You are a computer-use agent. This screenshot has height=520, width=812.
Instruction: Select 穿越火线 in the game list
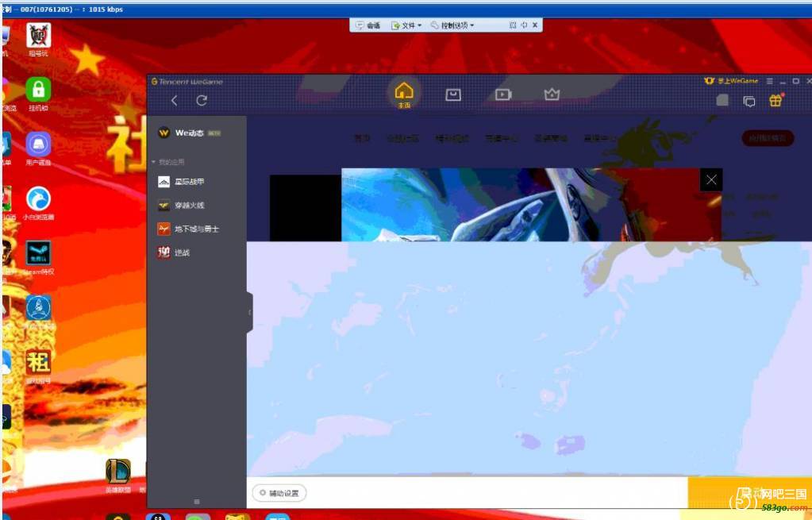189,206
